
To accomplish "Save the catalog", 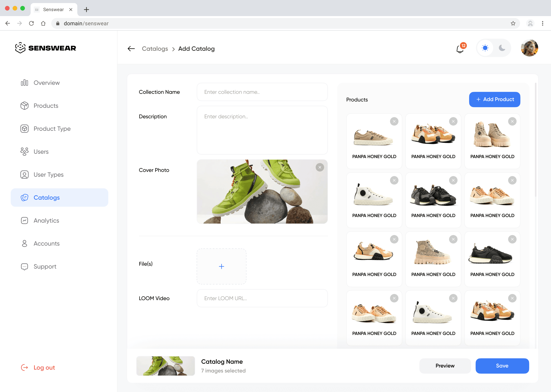I will pos(502,366).
